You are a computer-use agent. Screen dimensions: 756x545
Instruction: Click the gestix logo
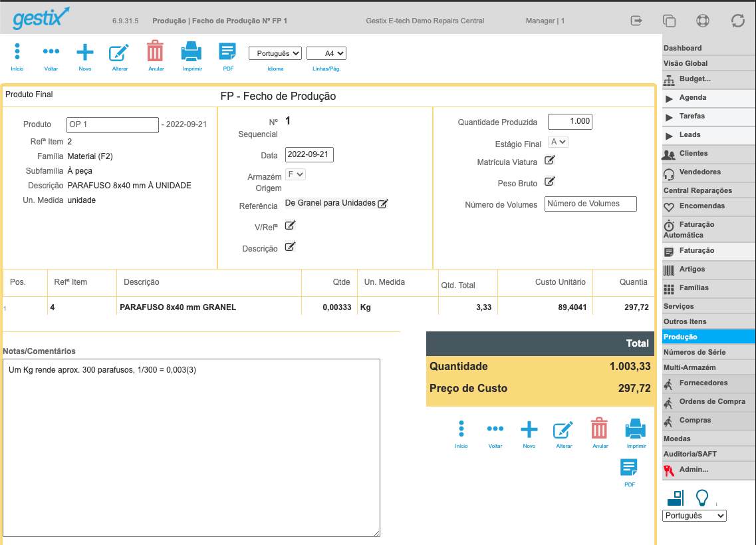[x=41, y=18]
